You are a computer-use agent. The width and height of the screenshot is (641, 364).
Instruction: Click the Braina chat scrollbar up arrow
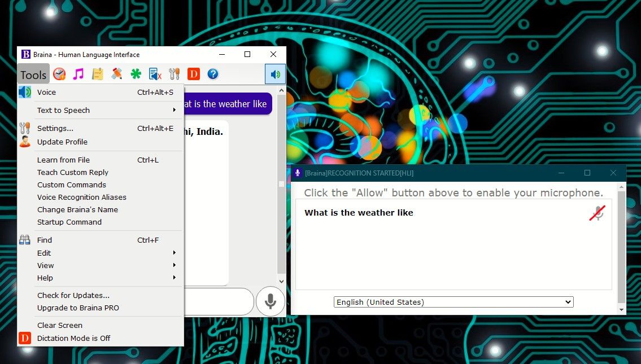(281, 90)
